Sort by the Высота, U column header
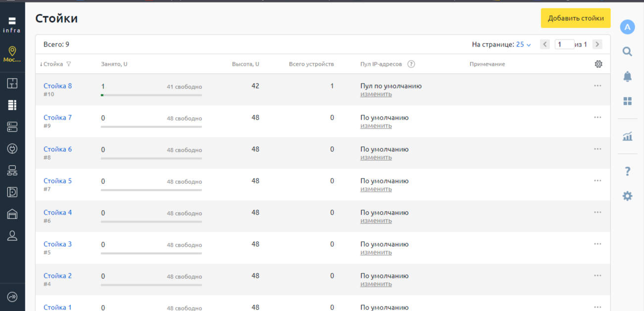This screenshot has width=644, height=311. 245,64
